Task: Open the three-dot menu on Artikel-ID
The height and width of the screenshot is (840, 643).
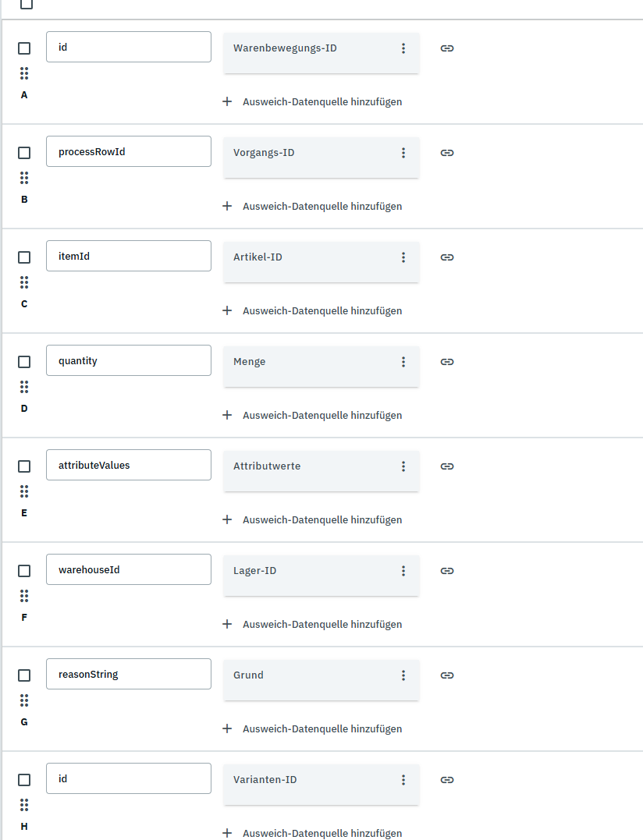Action: click(x=403, y=257)
